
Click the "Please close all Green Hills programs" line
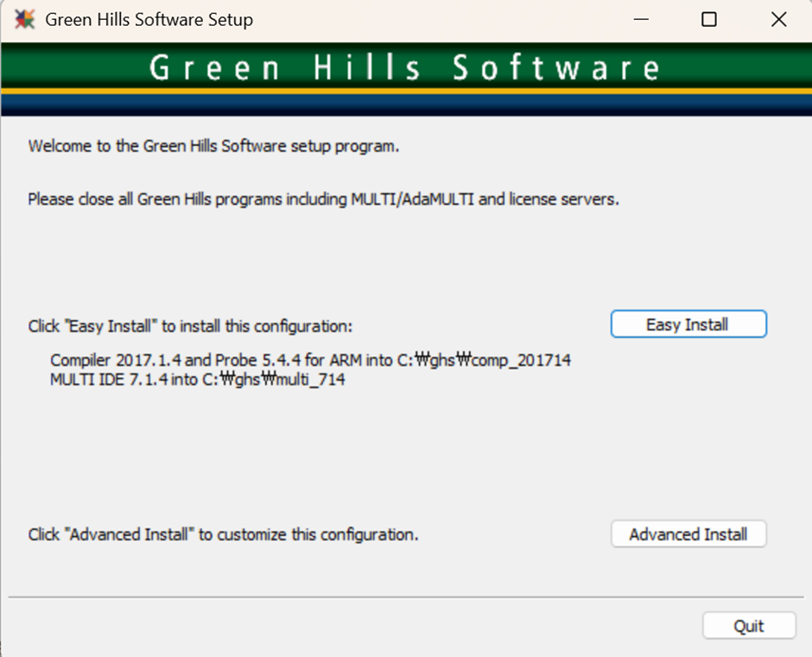(x=324, y=200)
